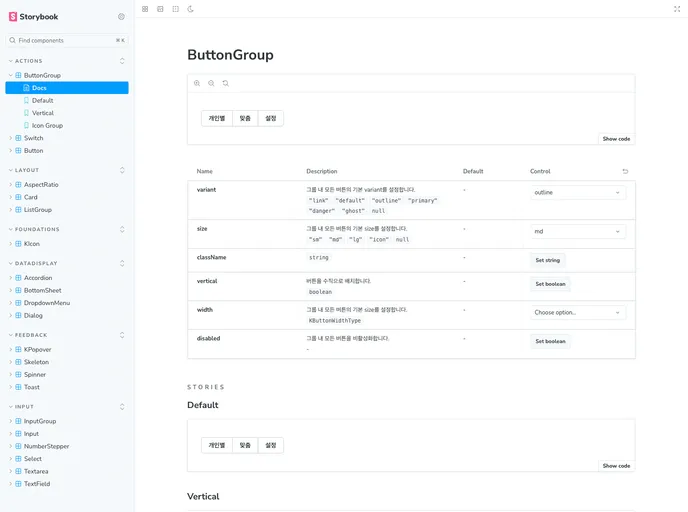Screen dimensions: 688x512
Task: Open the variant dropdown showing outline
Action: (578, 192)
